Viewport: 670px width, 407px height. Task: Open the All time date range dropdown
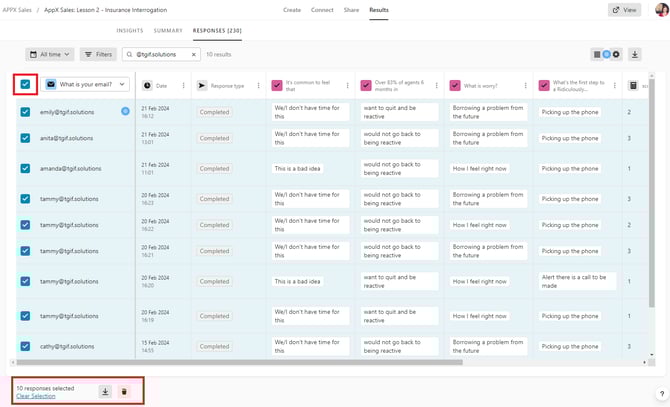coord(50,54)
